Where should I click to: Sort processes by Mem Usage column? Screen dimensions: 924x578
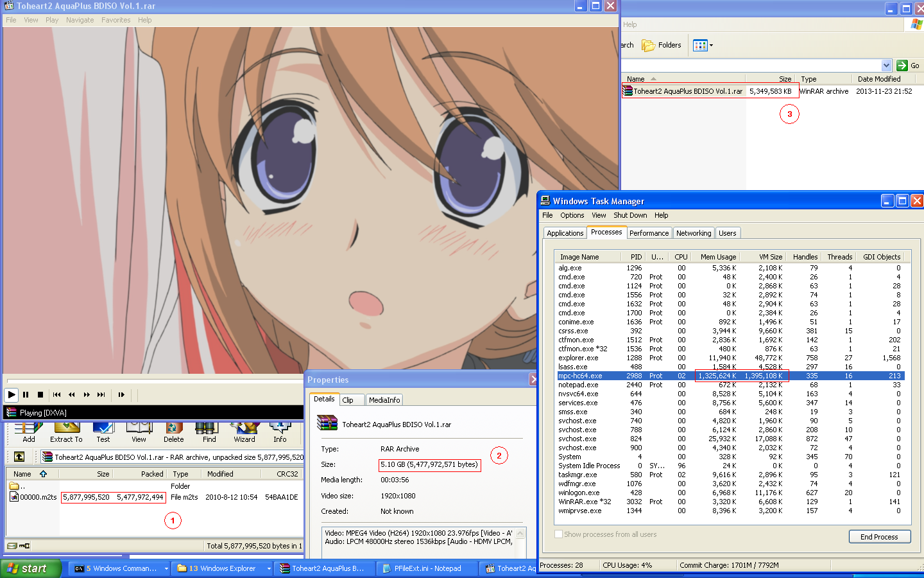716,257
